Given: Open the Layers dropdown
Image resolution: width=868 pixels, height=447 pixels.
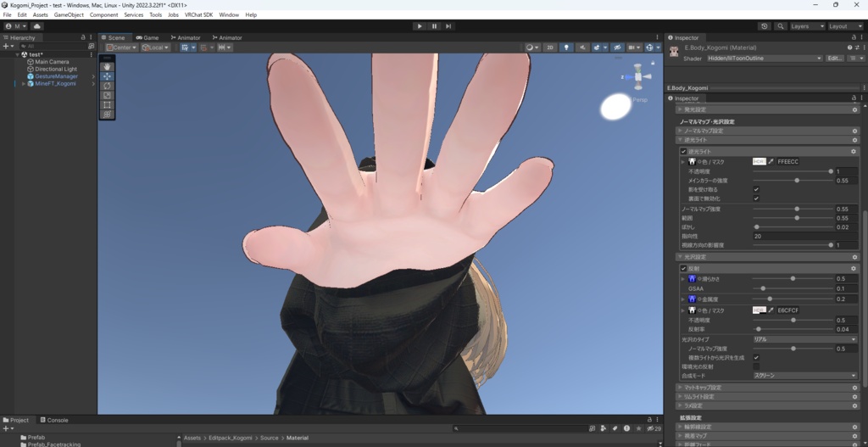Looking at the screenshot, I should coord(807,26).
